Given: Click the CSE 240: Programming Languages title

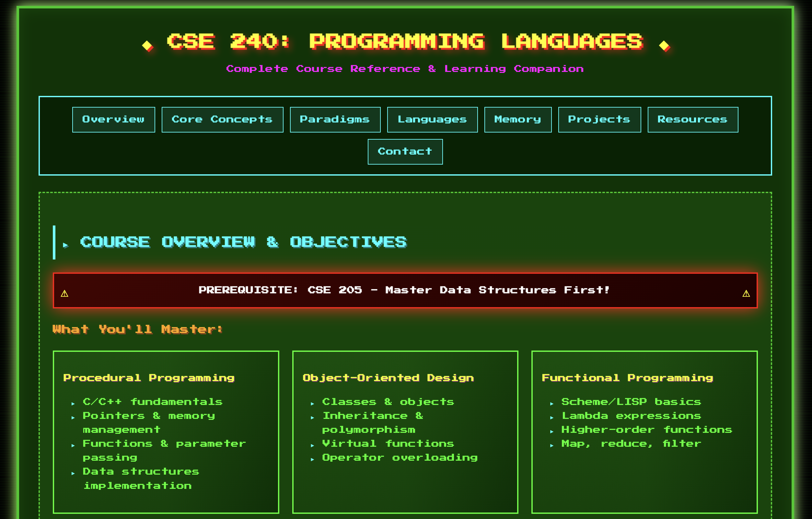Looking at the screenshot, I should (405, 41).
